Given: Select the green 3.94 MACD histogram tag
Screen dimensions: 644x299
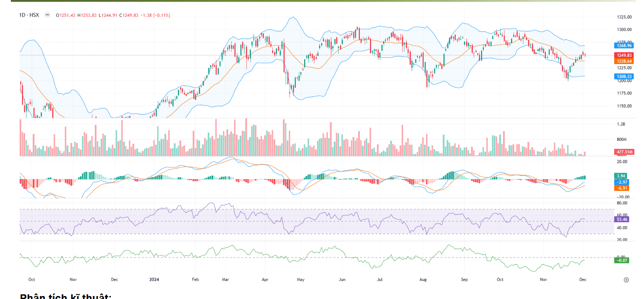Looking at the screenshot, I should [621, 176].
